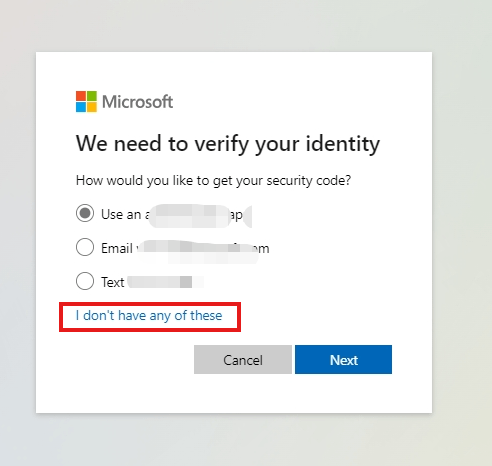
Task: Select the Text radio button
Action: coord(85,281)
